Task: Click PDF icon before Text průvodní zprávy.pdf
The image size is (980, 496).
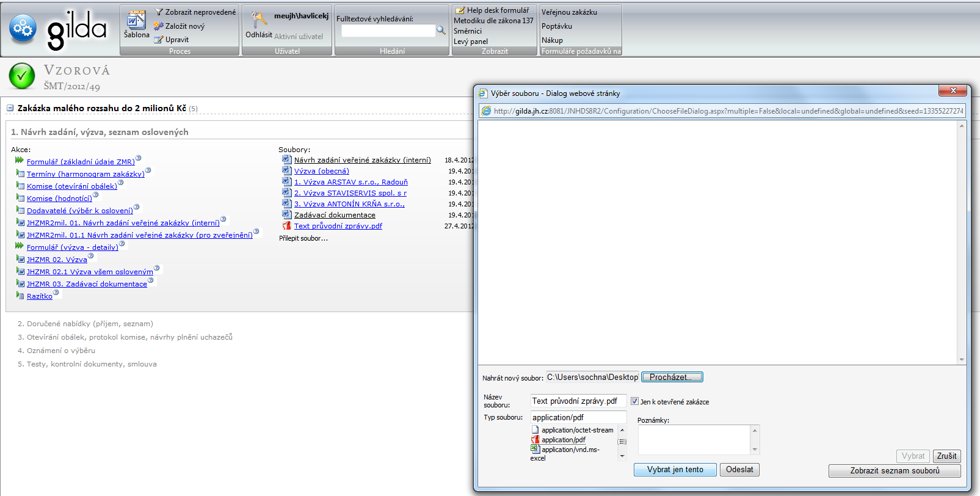Action: click(286, 225)
